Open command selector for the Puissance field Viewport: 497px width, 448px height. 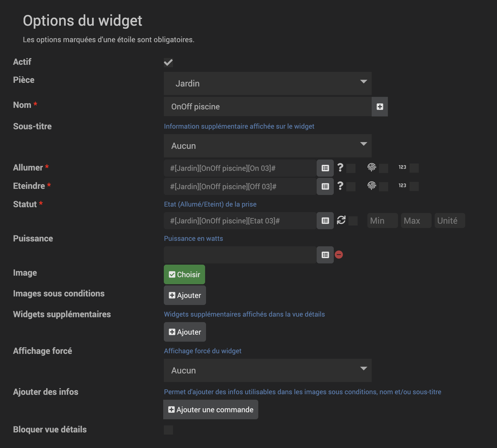coord(325,255)
